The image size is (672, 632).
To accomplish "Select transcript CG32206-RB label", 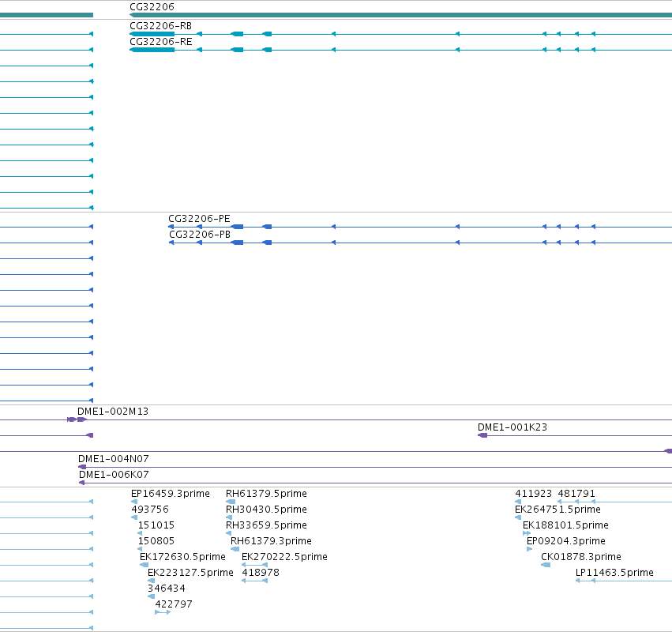I will coord(161,26).
